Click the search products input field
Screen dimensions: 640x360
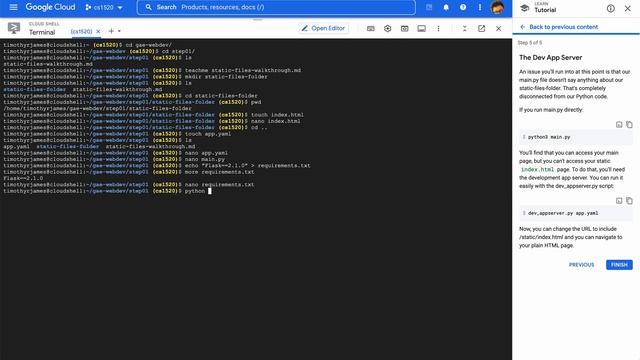pos(276,7)
